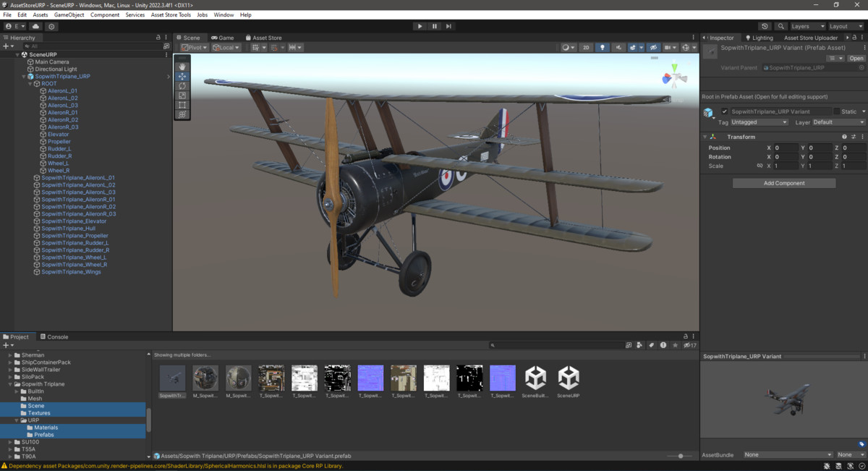The height and width of the screenshot is (471, 868).
Task: Open the Window menu
Action: tap(222, 14)
